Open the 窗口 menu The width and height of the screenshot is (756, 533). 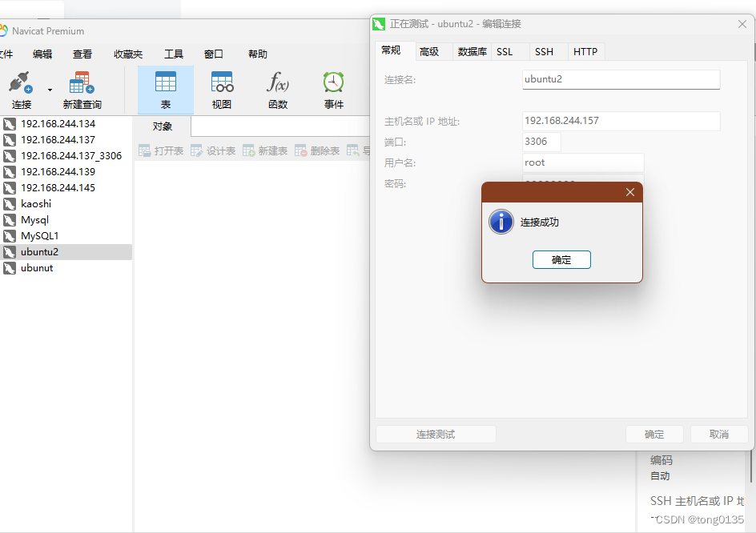click(214, 54)
